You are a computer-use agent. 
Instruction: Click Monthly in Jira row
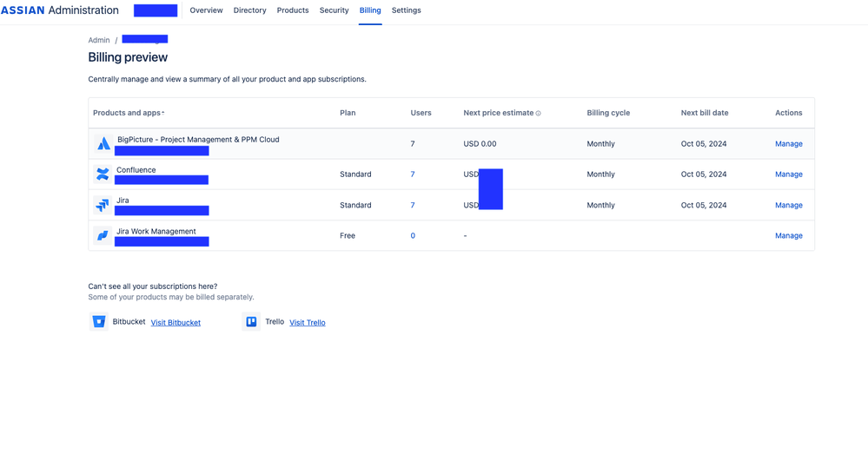(600, 205)
